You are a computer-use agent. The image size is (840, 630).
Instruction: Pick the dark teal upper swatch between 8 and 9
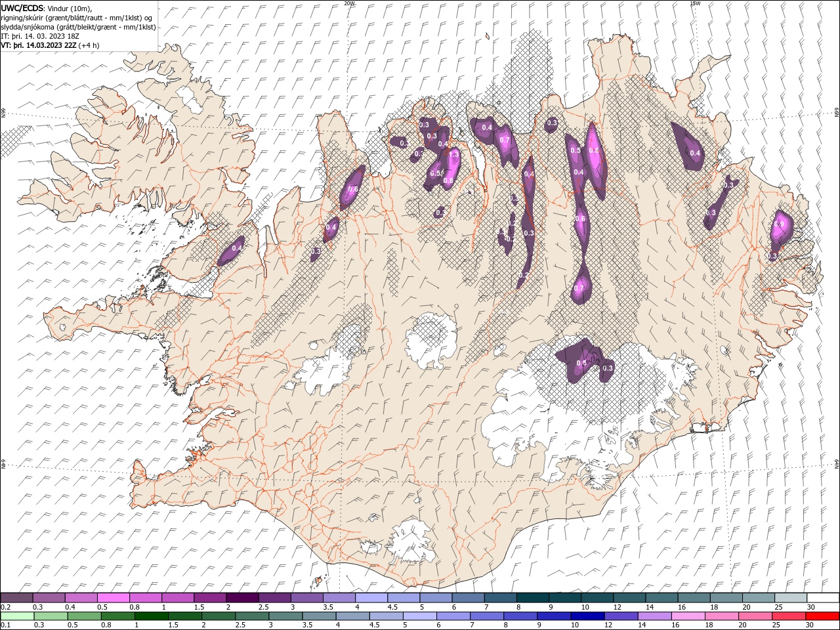point(532,598)
